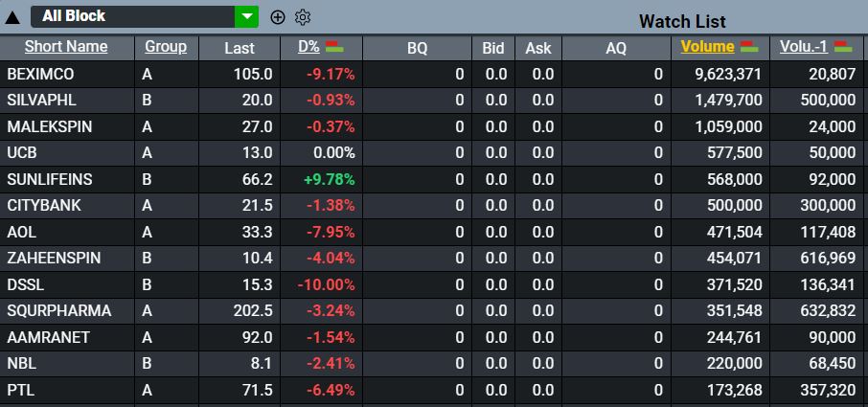The image size is (868, 407).
Task: Click SQURPHARMA in the watch list
Action: (58, 311)
